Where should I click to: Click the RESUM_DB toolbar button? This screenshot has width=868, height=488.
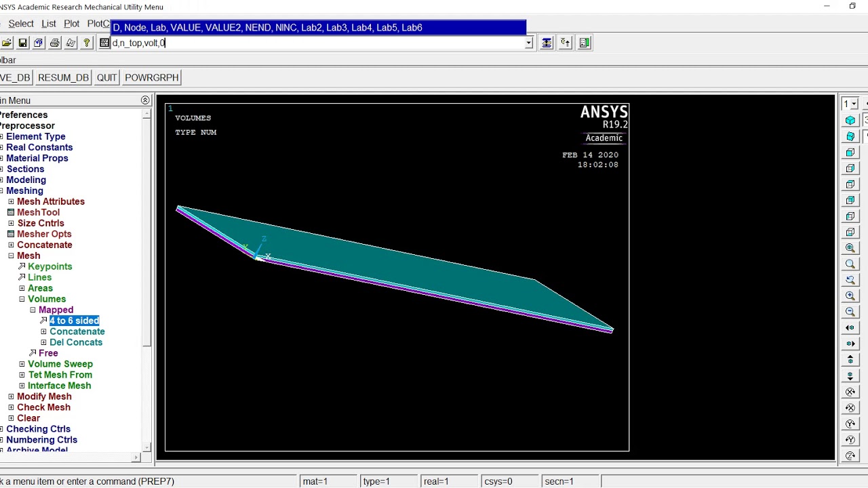tap(63, 77)
